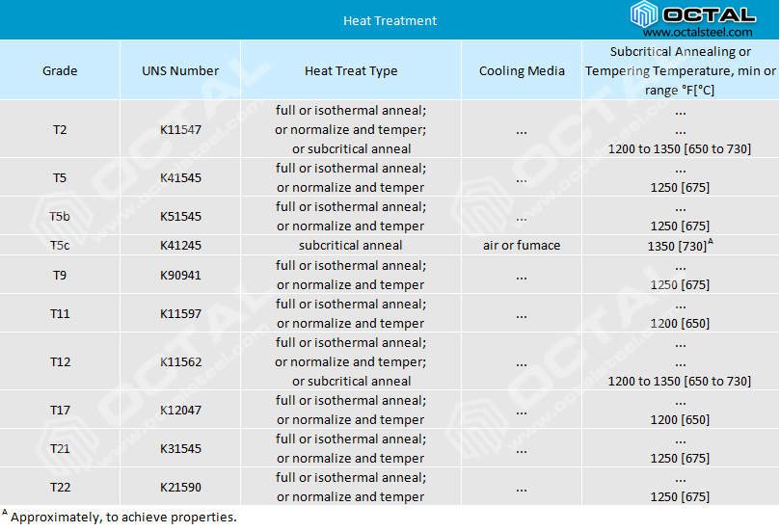Viewport: 780px width, 532px height.
Task: Click the 'subcritical anneal' cell for T5c
Action: 351,246
